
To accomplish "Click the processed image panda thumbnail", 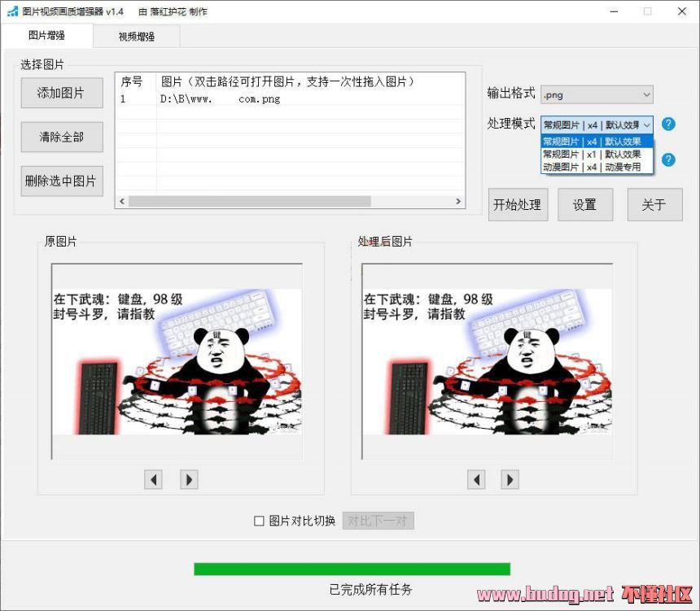I will pyautogui.click(x=487, y=361).
